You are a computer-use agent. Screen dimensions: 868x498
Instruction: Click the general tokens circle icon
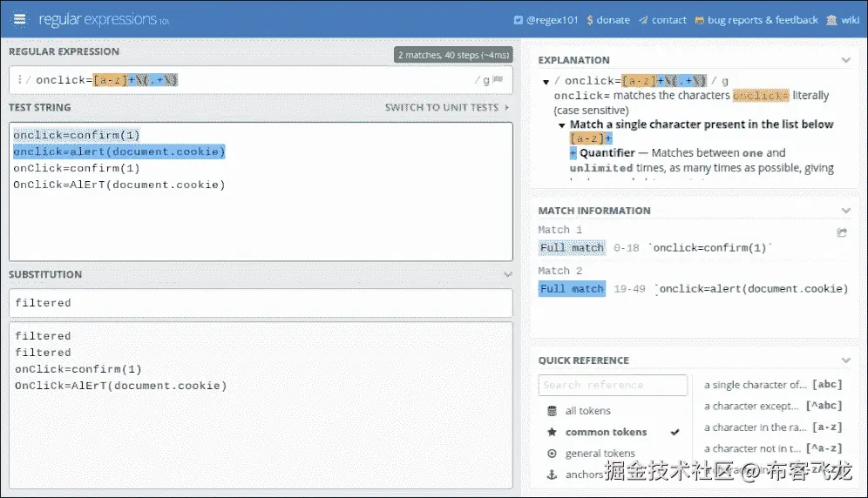pos(552,454)
